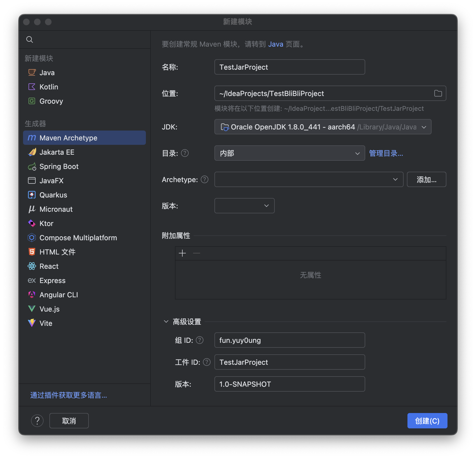Select Spring Boot generator in sidebar
Screen dimensions: 476x458
pyautogui.click(x=59, y=166)
